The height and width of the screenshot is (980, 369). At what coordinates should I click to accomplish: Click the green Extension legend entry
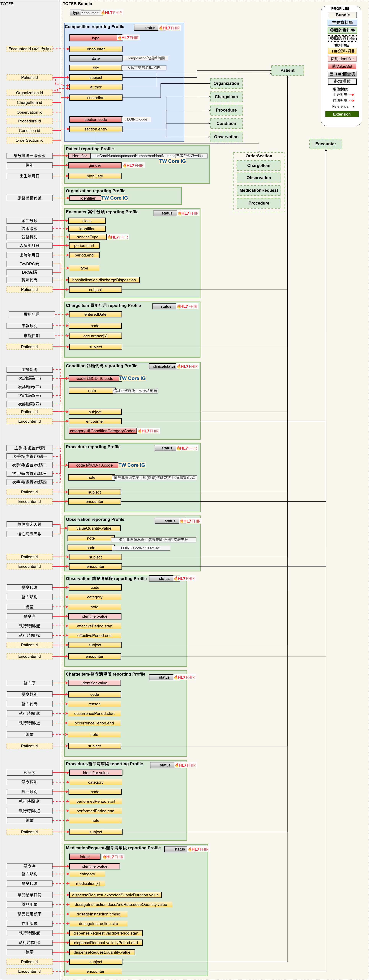(x=342, y=114)
